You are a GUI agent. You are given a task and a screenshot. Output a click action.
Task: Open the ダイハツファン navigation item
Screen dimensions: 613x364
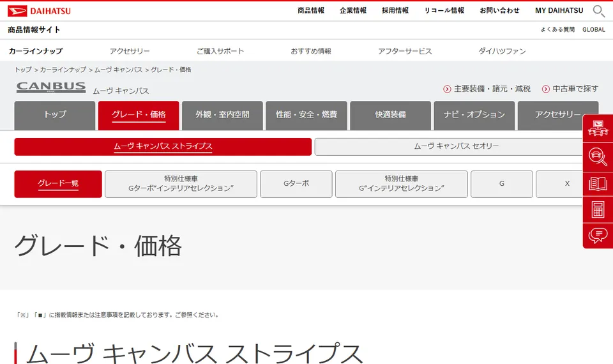coord(502,51)
